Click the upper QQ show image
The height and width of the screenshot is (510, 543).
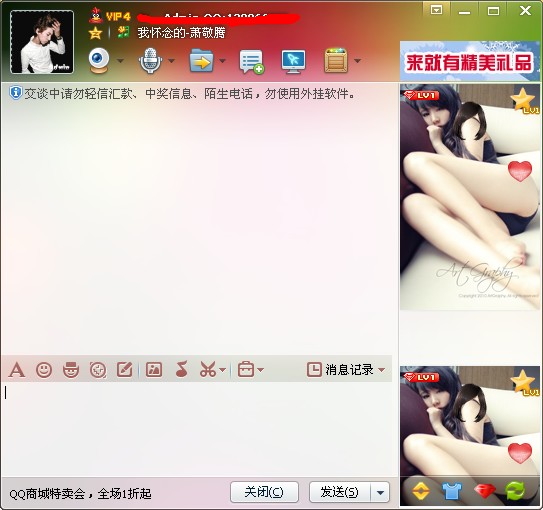470,197
